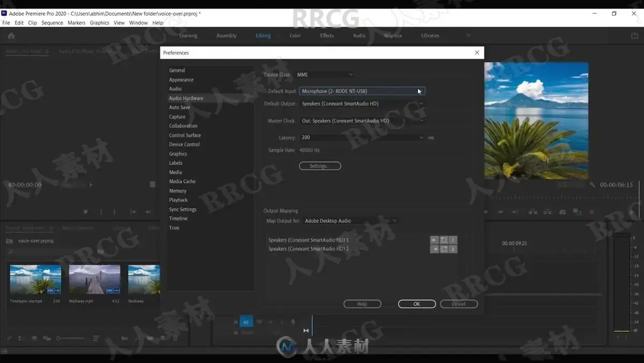Click the Quick Export share icon
This screenshot has width=644, height=363.
tap(635, 35)
